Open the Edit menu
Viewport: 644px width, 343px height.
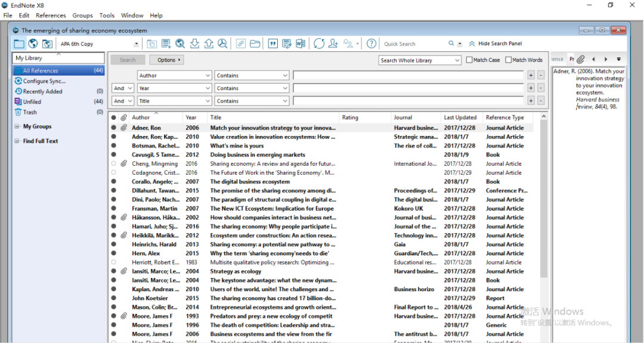coord(24,15)
